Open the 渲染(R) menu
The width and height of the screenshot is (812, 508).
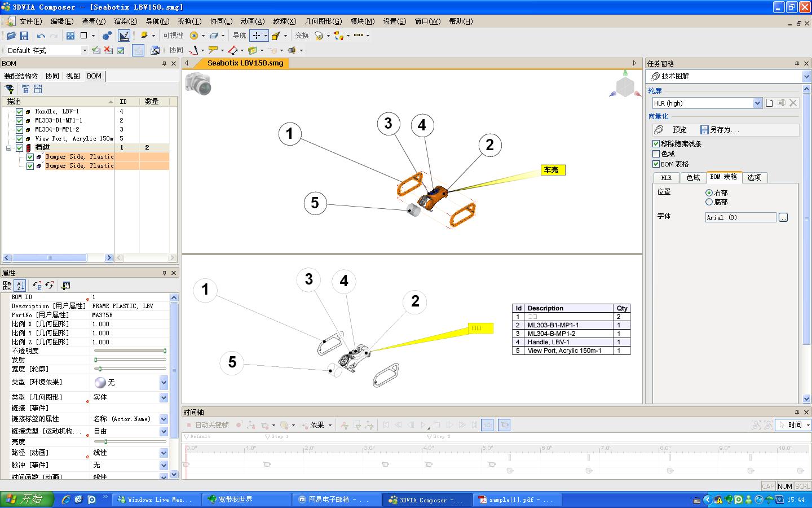click(126, 21)
